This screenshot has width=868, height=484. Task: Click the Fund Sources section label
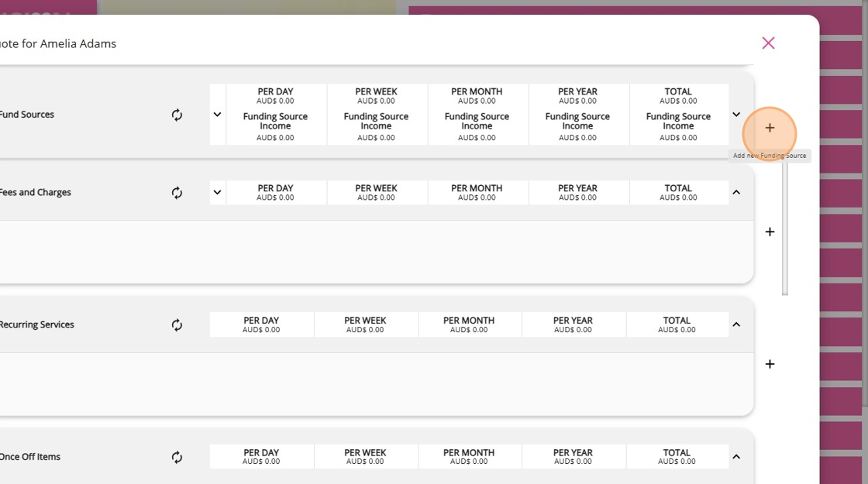27,115
